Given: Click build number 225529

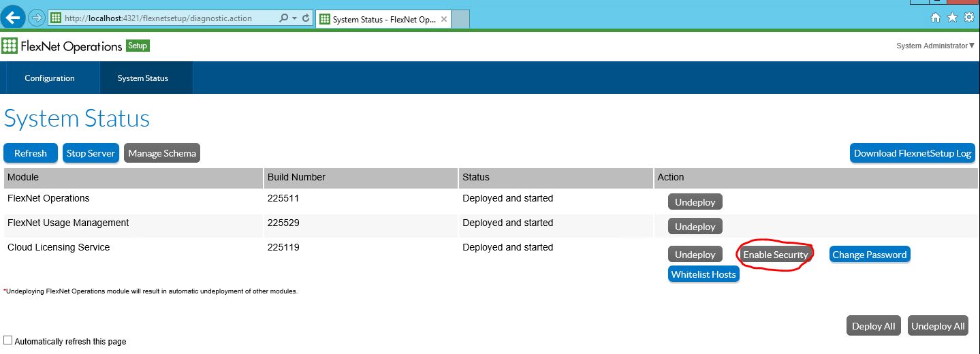Looking at the screenshot, I should tap(283, 223).
